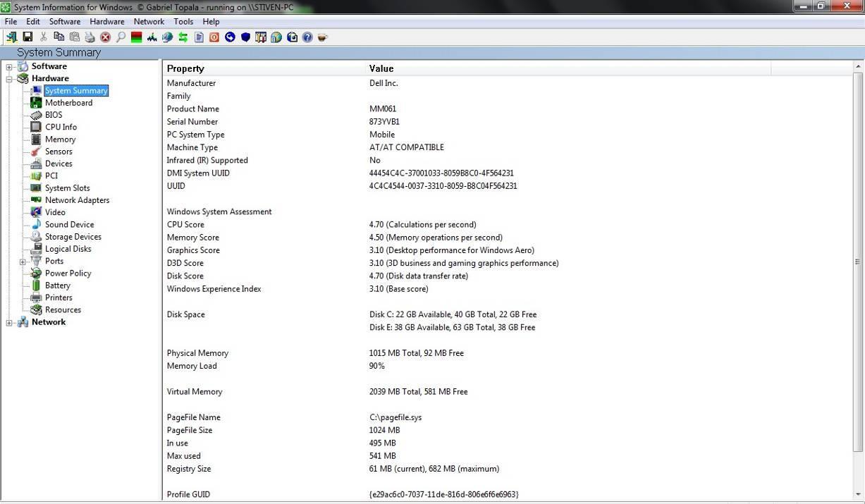The image size is (865, 504).
Task: Open Resources tree item
Action: click(63, 309)
